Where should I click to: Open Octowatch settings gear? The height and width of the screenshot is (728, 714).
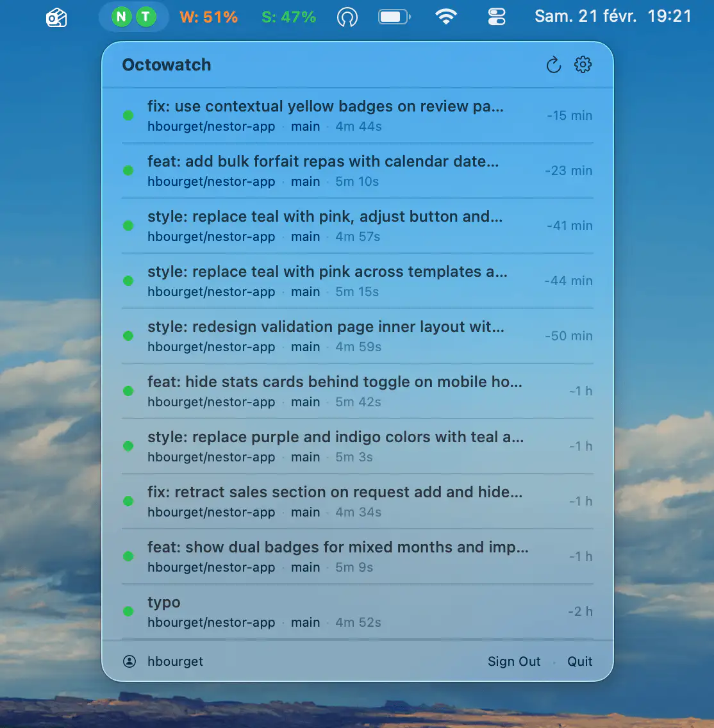(583, 65)
